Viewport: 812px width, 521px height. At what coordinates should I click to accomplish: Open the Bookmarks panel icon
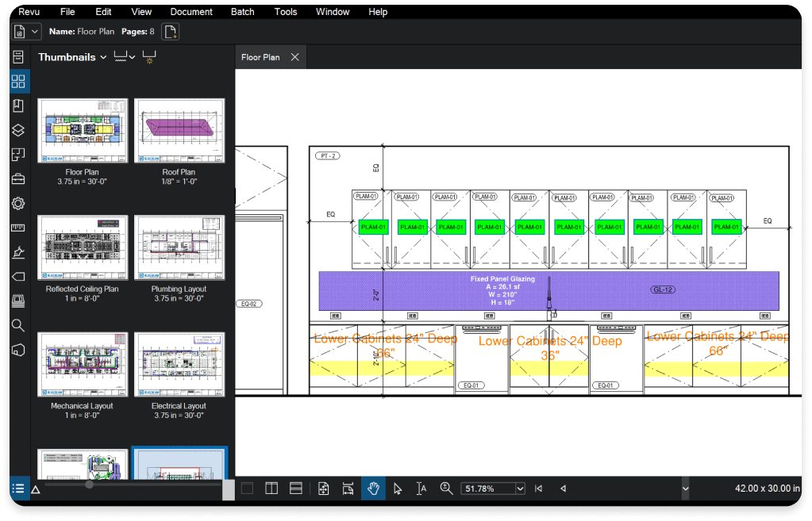coord(18,105)
